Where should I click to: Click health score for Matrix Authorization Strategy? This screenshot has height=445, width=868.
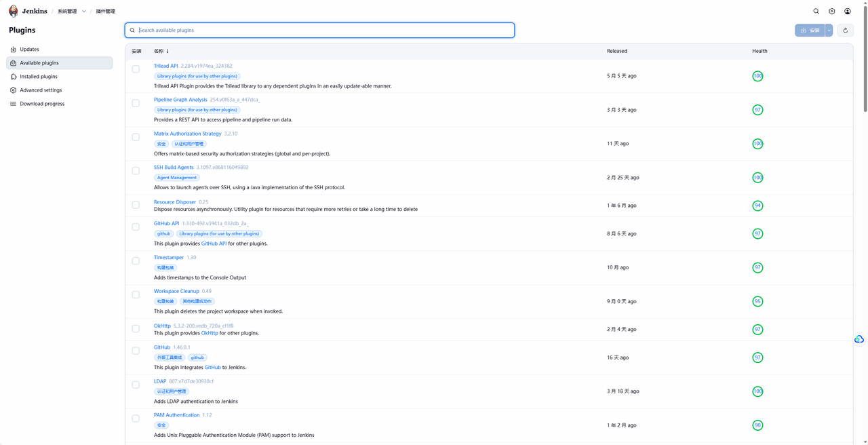click(x=757, y=144)
